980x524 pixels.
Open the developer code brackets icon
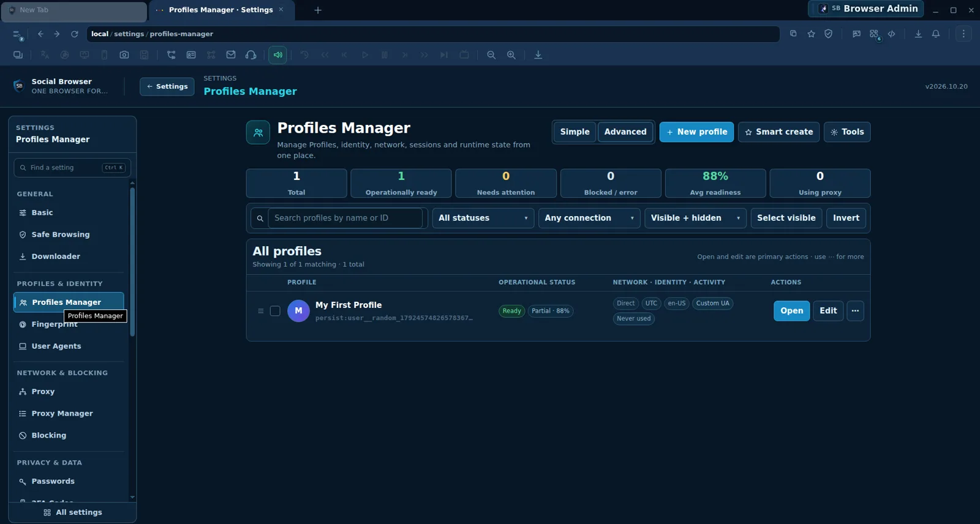(x=892, y=34)
